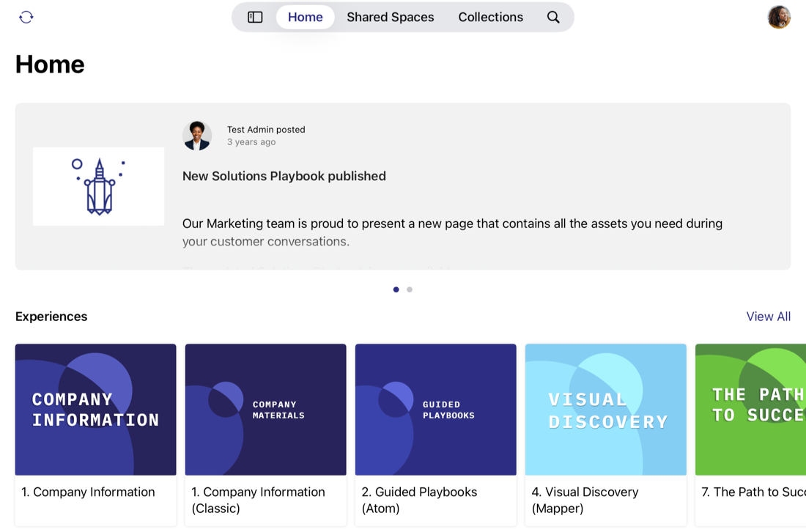Open The Path to Success card
This screenshot has width=806, height=532.
coord(750,410)
